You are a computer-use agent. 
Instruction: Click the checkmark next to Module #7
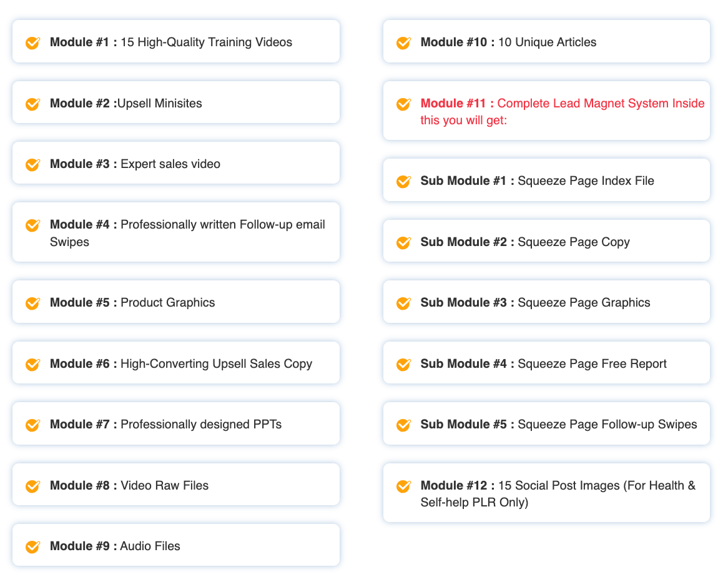(x=32, y=425)
